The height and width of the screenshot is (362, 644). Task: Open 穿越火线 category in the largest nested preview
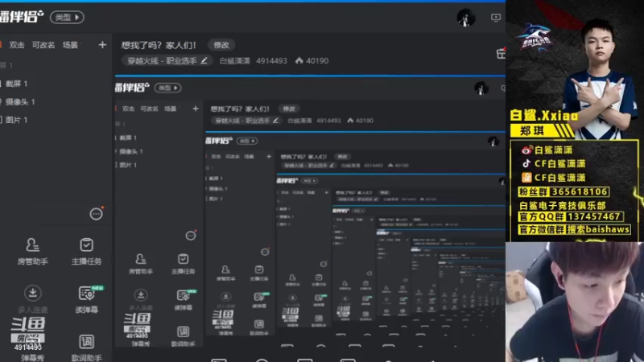tap(246, 121)
